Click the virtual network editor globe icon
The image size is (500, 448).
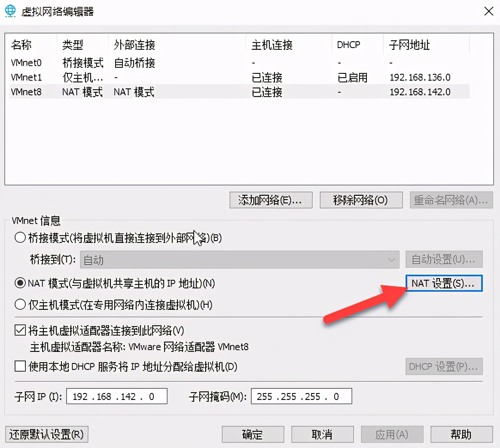click(x=10, y=11)
